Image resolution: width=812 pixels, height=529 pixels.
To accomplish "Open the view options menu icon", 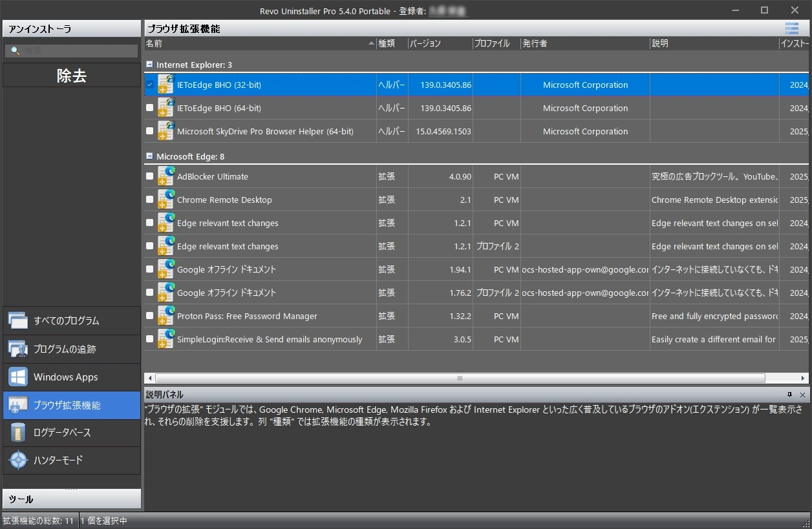I will tap(792, 28).
